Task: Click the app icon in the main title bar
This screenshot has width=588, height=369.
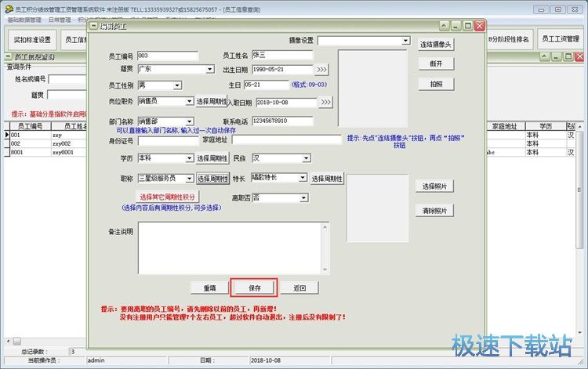Action: click(x=9, y=9)
